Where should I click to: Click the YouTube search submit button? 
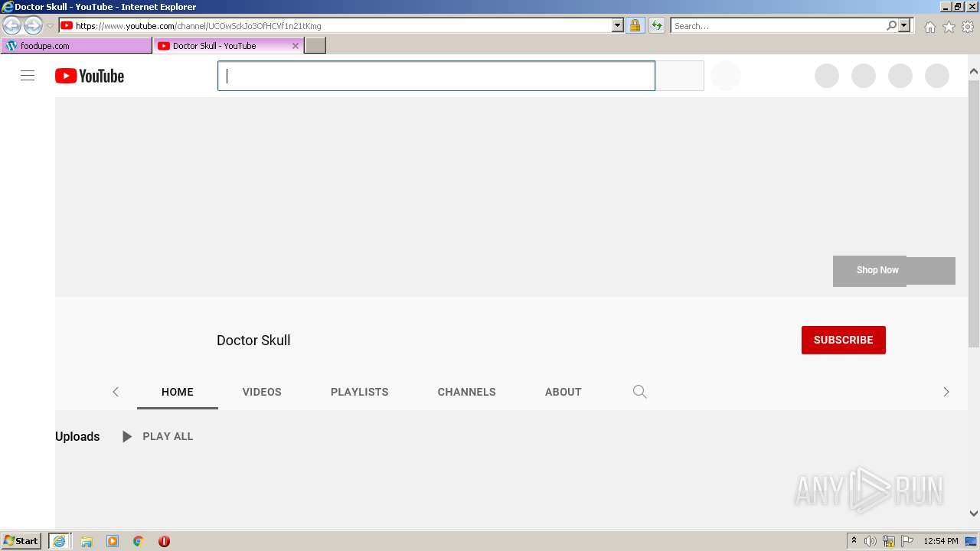click(680, 76)
